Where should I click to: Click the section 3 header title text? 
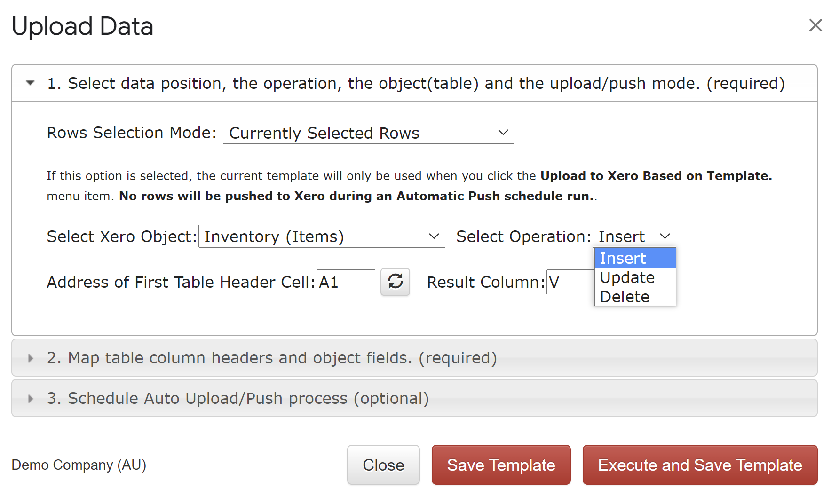[238, 399]
